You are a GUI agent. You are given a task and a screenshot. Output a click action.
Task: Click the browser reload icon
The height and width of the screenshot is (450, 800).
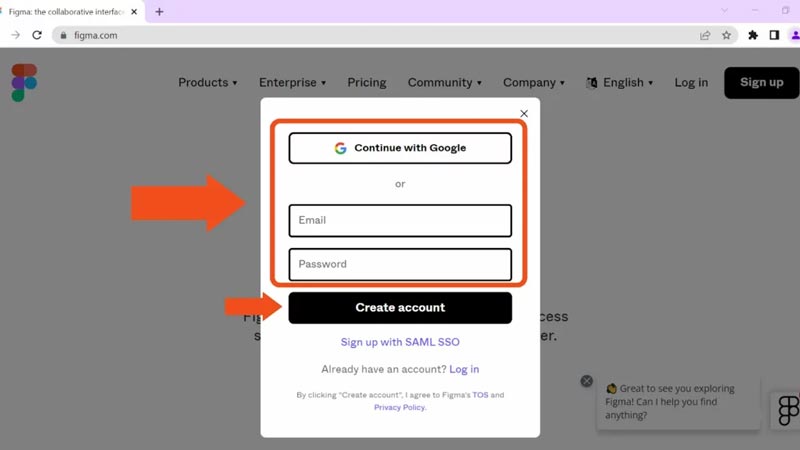37,35
